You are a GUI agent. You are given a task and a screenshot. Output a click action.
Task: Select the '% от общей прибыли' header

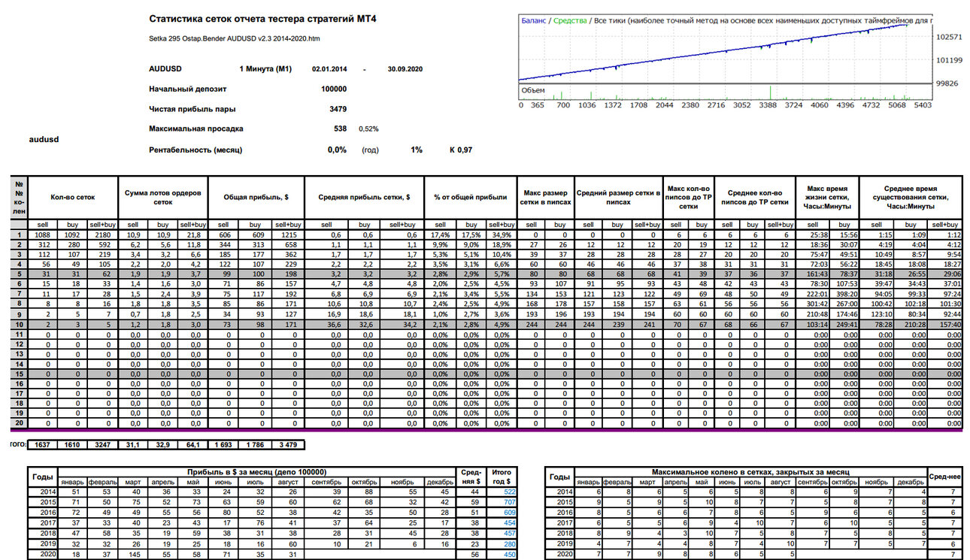(x=470, y=197)
